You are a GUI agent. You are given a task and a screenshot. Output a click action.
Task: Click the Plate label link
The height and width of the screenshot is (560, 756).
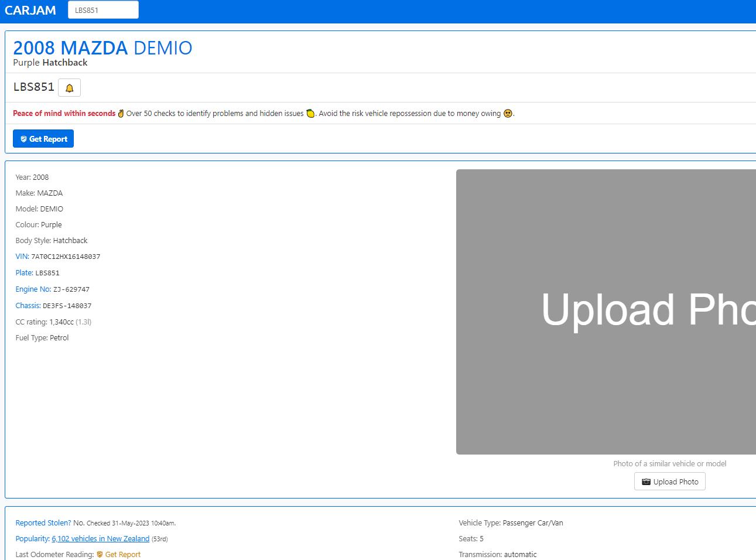pyautogui.click(x=24, y=273)
